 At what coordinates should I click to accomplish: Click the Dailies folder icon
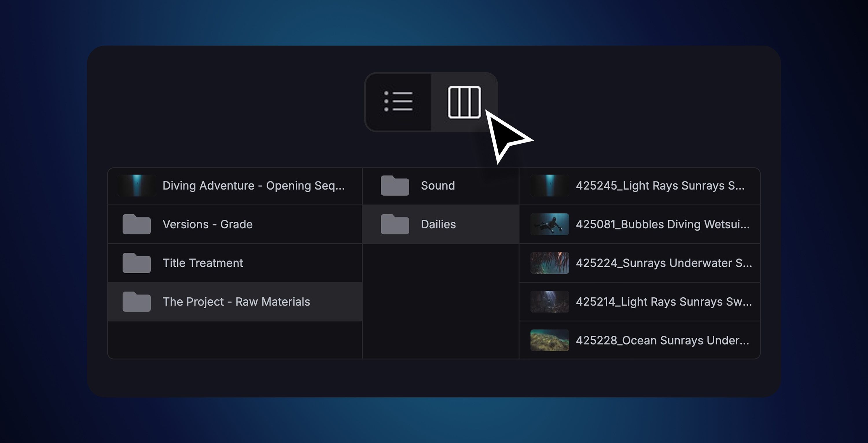395,224
